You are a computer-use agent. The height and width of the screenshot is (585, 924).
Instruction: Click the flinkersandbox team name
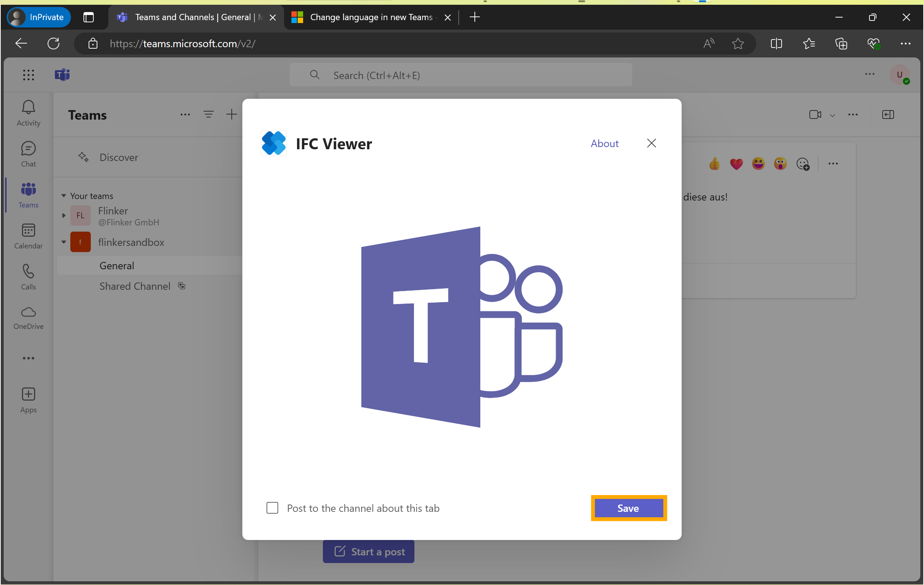131,242
